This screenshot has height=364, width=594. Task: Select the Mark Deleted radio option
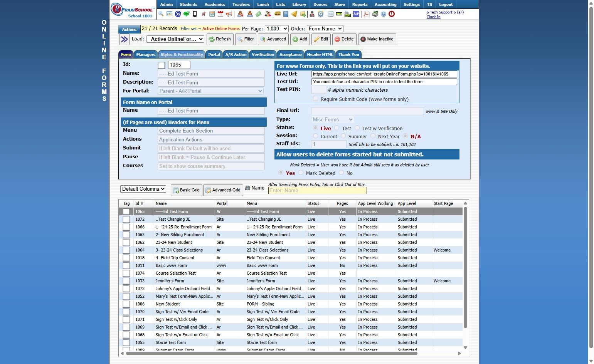pos(301,173)
